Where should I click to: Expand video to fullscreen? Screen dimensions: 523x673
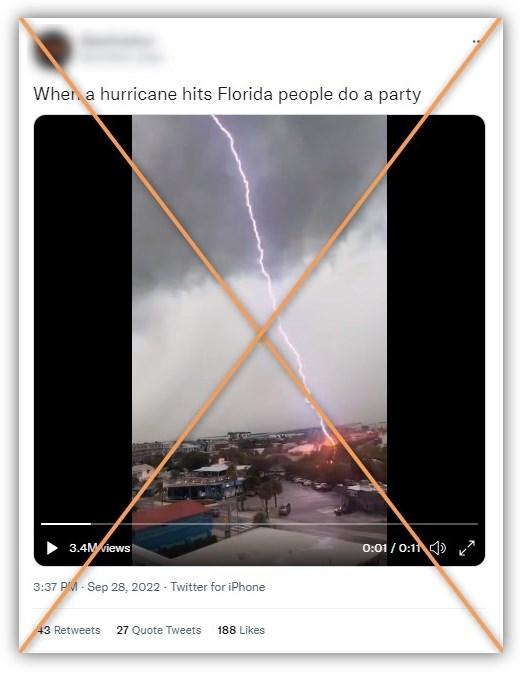[467, 548]
